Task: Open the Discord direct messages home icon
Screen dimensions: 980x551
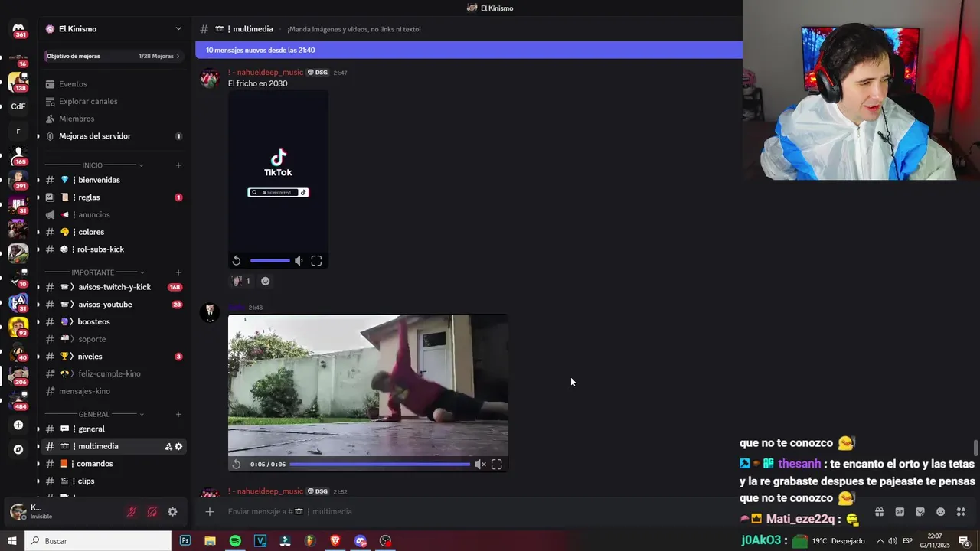Action: (18, 29)
